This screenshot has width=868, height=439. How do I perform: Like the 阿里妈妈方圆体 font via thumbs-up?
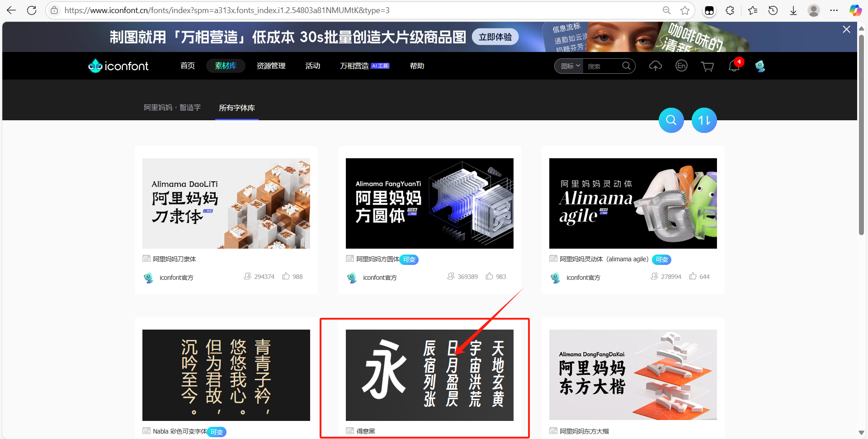[x=489, y=276]
